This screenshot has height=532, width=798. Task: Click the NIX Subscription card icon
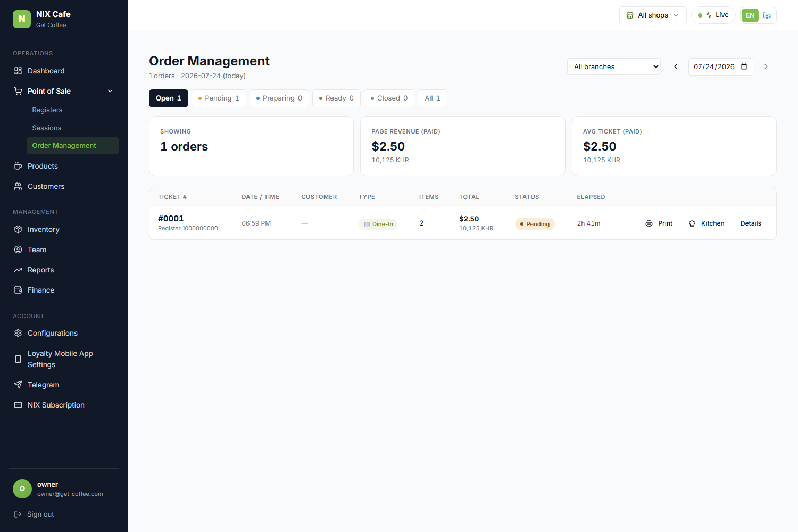pyautogui.click(x=18, y=405)
